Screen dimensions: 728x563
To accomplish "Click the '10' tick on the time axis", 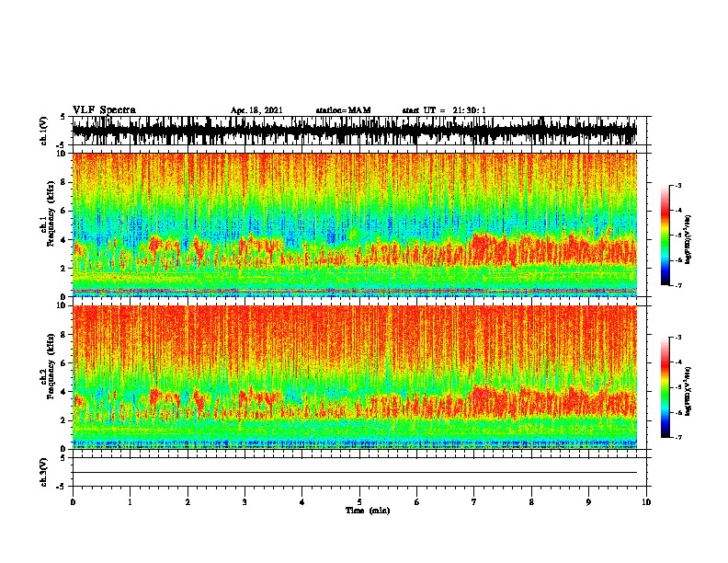I will (646, 502).
